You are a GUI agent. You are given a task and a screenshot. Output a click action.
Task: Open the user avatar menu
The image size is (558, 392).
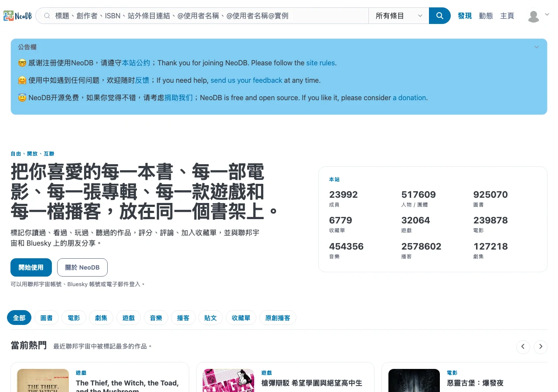point(534,16)
